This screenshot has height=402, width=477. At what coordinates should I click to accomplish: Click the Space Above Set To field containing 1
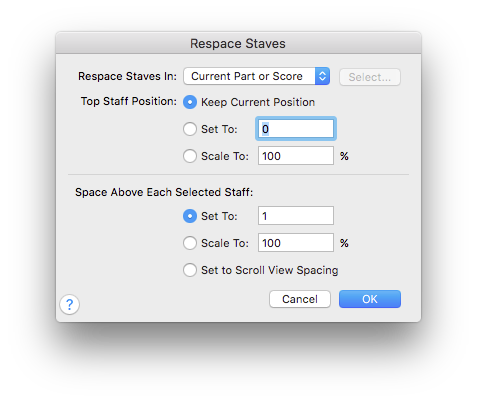tap(296, 216)
